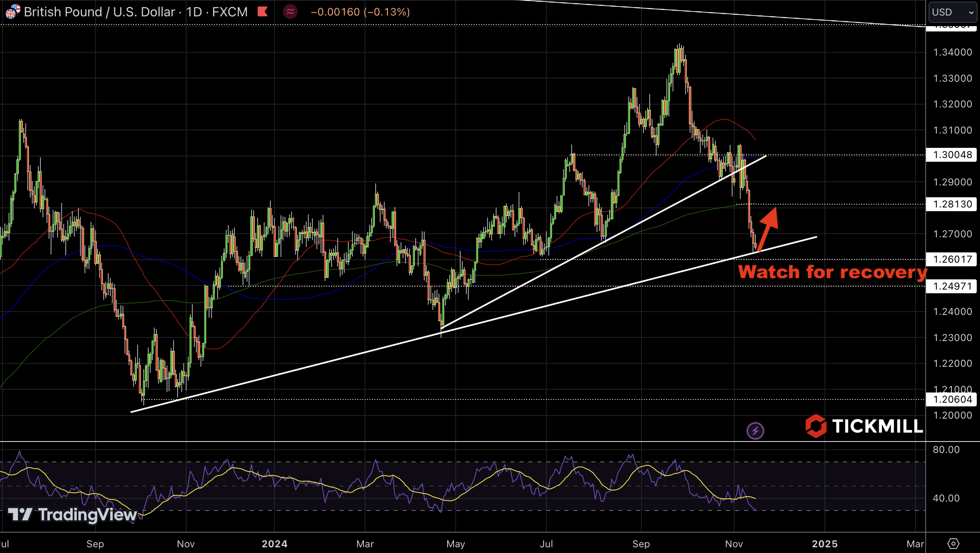Click the 1.26017 price level label

click(952, 259)
